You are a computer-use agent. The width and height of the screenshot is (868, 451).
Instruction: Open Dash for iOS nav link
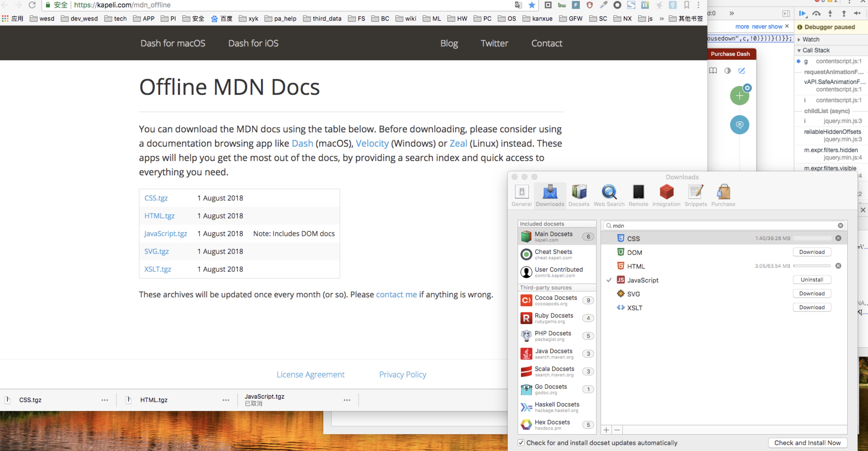[x=253, y=43]
